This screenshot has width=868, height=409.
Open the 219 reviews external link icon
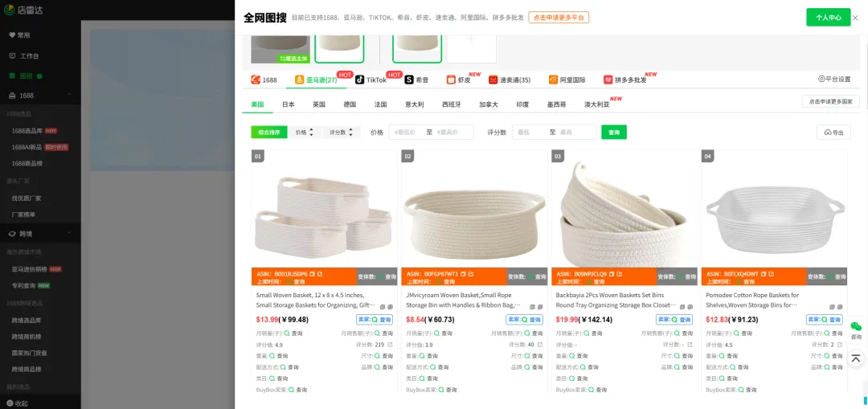(391, 345)
